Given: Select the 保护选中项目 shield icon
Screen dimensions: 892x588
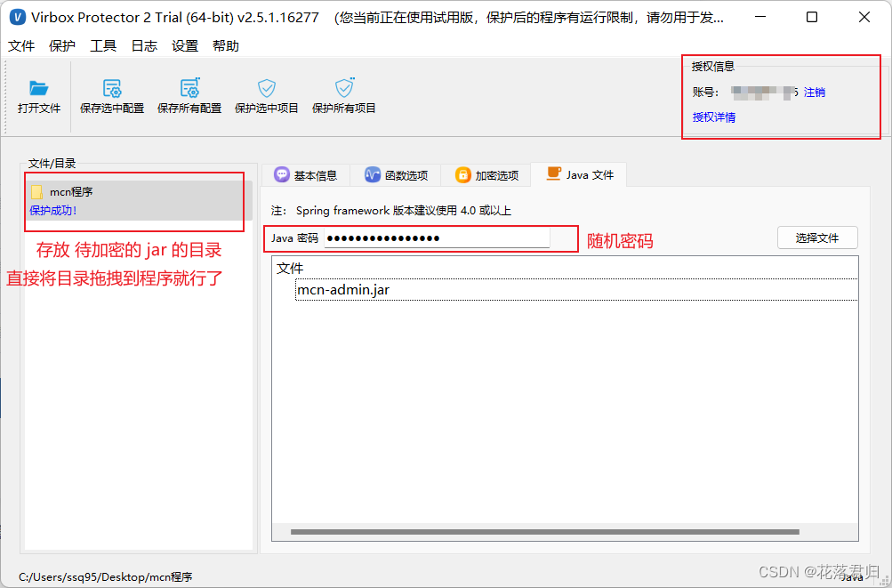Looking at the screenshot, I should point(266,88).
